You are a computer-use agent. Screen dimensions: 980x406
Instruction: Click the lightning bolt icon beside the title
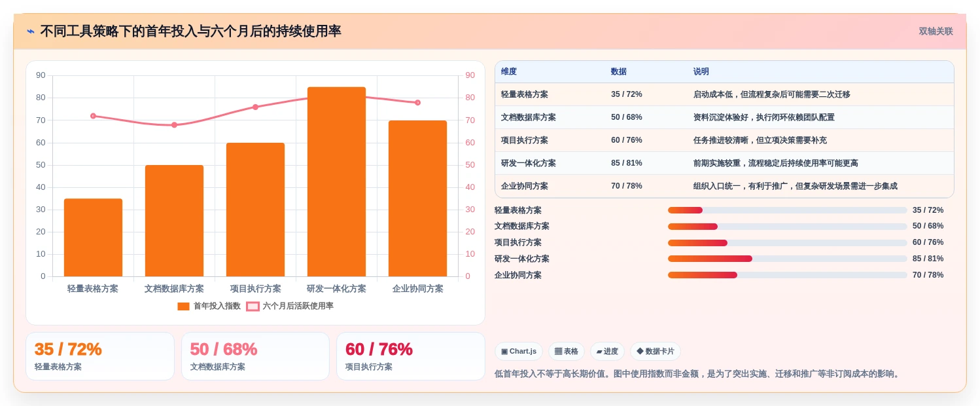pos(31,31)
